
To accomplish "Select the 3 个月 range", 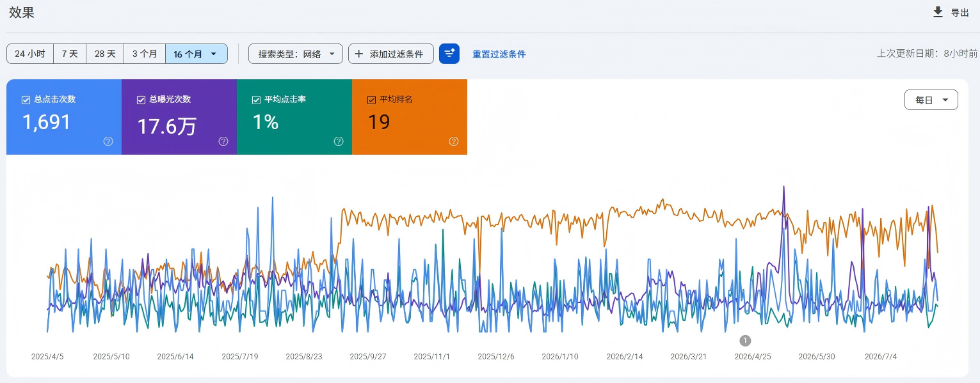I will [145, 54].
